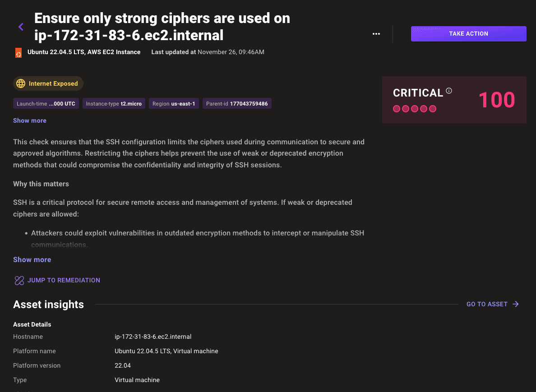This screenshot has height=392, width=536.
Task: Click the Ubuntu platform icon
Action: click(18, 52)
